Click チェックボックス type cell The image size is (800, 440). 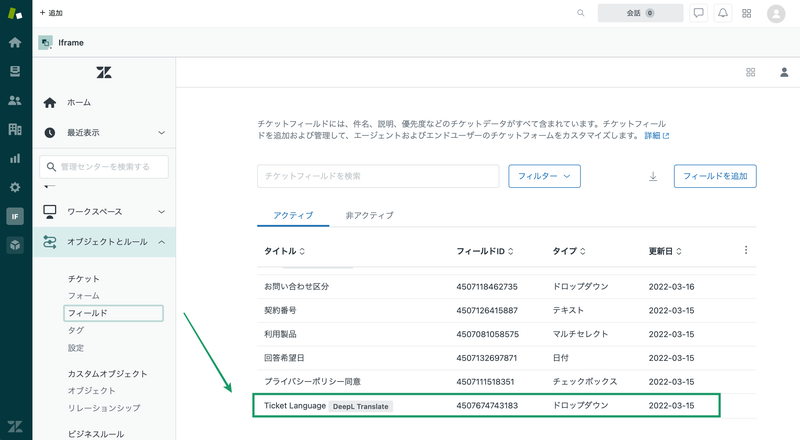pos(585,382)
